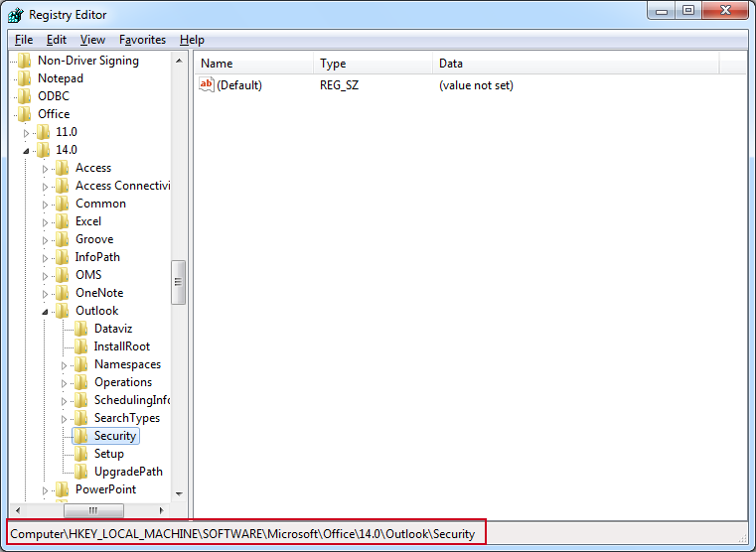
Task: Collapse the Outlook key
Action: tap(46, 312)
